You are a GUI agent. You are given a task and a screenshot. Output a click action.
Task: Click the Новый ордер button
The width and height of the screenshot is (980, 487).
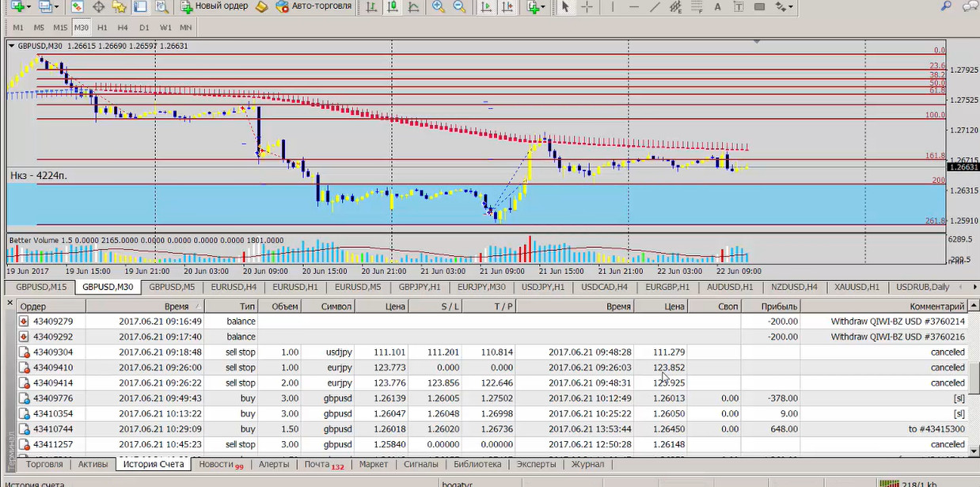click(x=214, y=6)
